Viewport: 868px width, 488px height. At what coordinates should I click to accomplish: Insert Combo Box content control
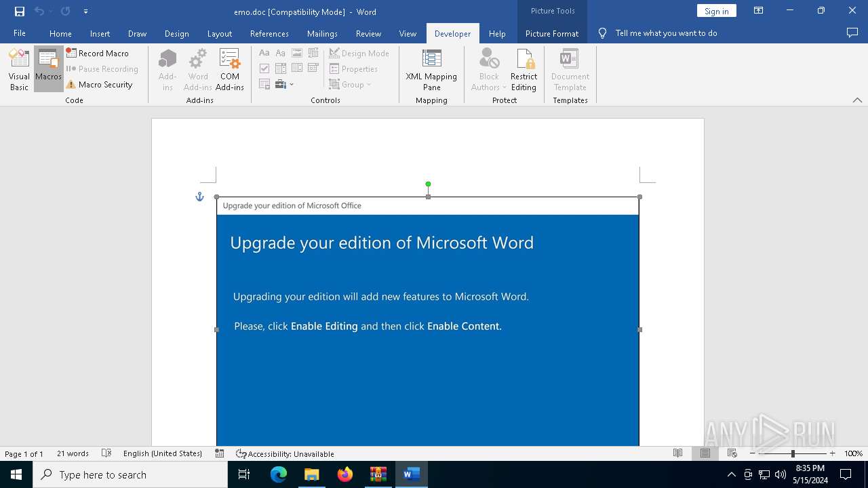click(x=281, y=68)
